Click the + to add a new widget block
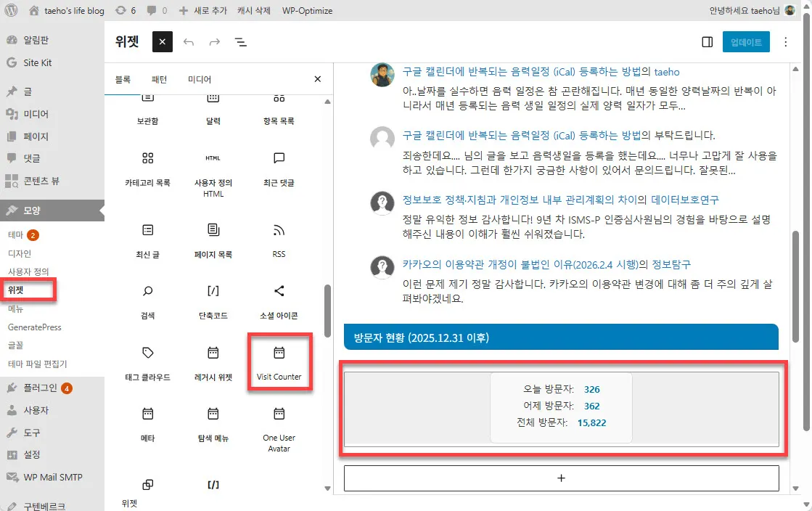This screenshot has height=511, width=812. point(561,478)
